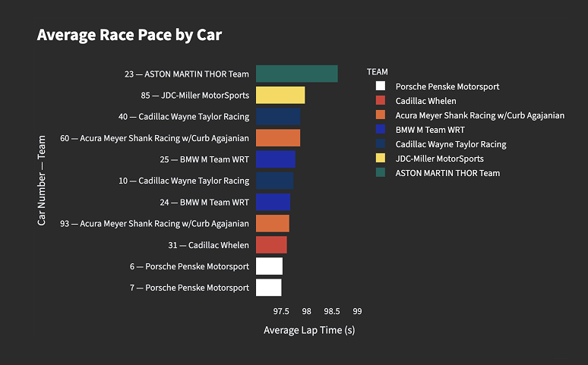Select the white bar for car 6
The image size is (588, 365).
coord(269,266)
